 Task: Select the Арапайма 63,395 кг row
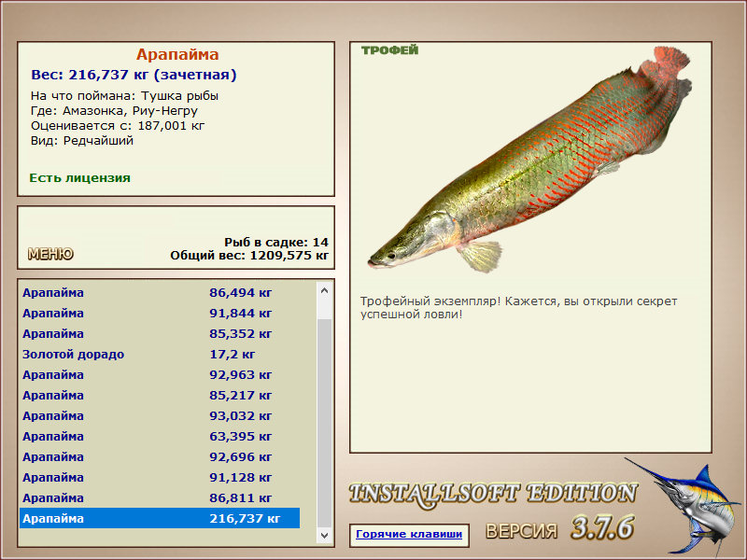[x=160, y=436]
